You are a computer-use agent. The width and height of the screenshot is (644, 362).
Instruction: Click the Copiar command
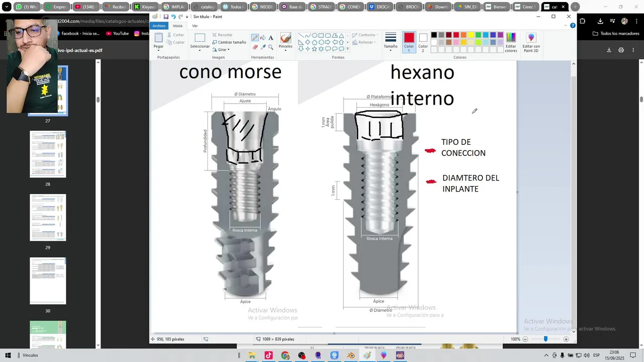pos(175,42)
